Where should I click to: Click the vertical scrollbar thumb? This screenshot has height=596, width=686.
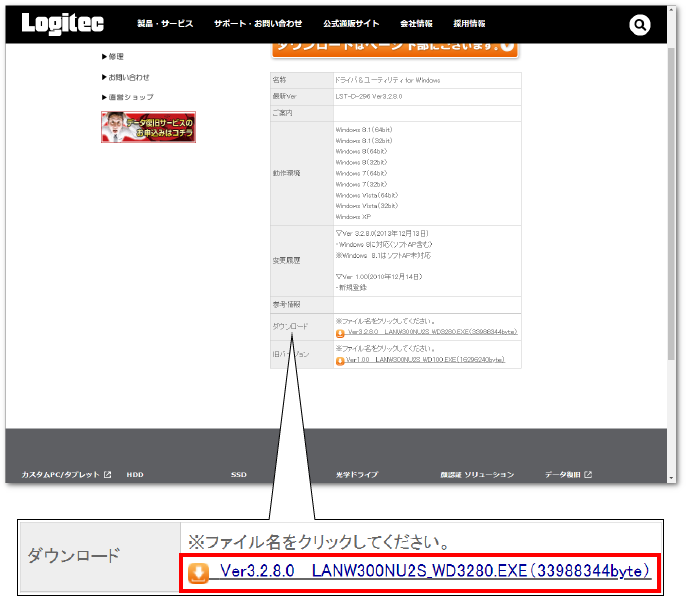(672, 203)
